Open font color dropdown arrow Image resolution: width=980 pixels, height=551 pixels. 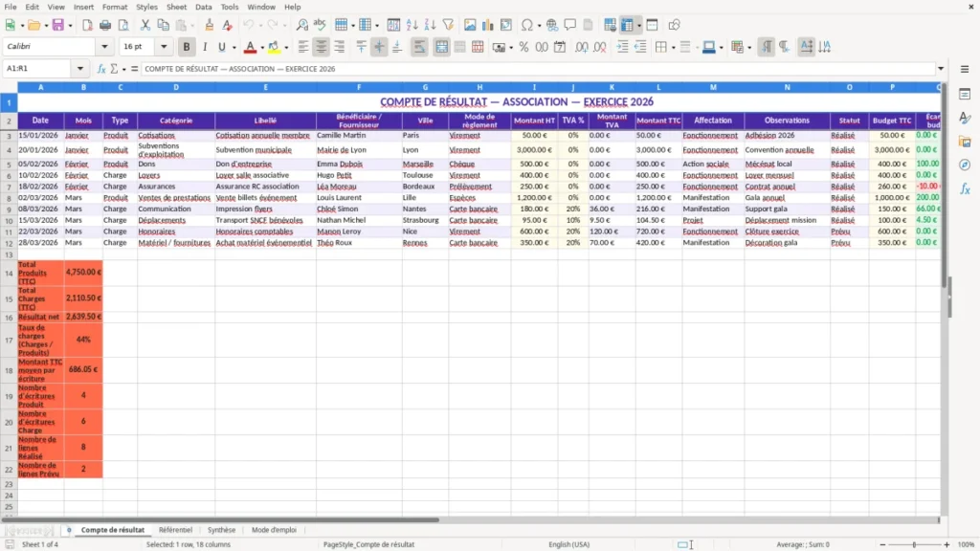[x=262, y=48]
